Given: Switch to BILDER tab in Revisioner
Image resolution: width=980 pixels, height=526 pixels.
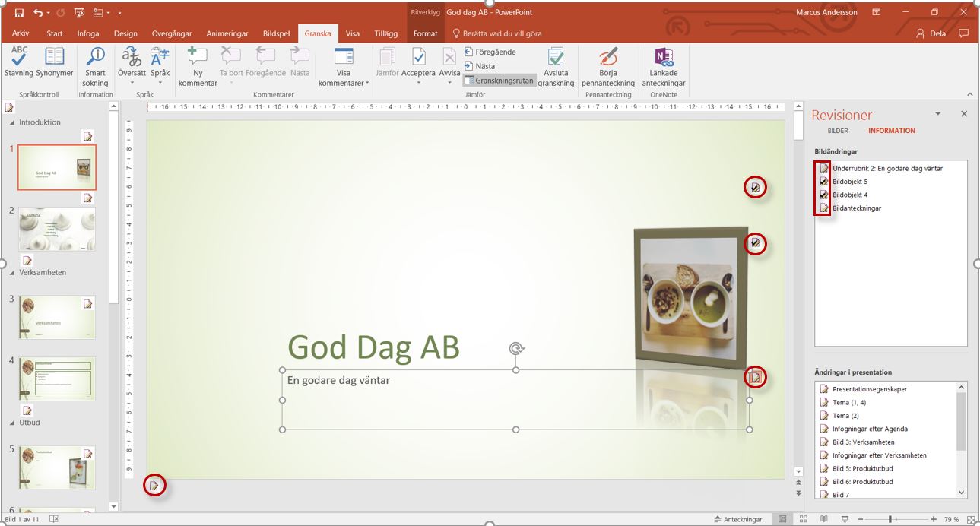Looking at the screenshot, I should 838,131.
